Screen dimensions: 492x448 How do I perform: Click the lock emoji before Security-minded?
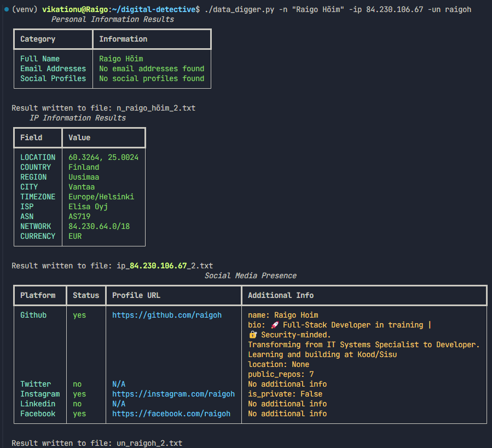click(x=252, y=335)
